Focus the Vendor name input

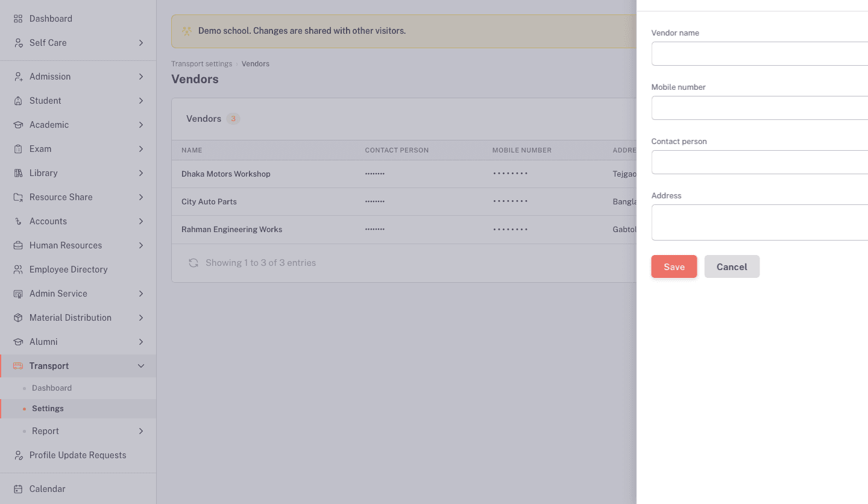click(x=759, y=54)
